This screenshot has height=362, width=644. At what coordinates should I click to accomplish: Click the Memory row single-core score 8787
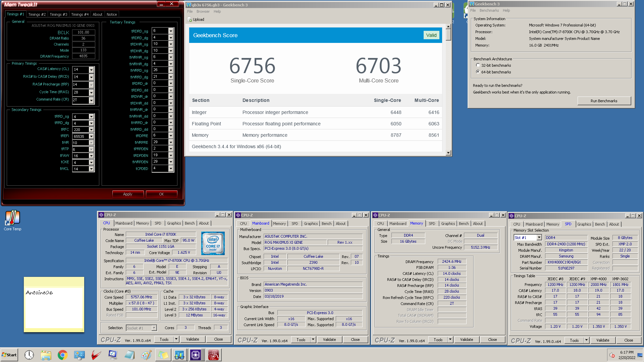pyautogui.click(x=396, y=135)
